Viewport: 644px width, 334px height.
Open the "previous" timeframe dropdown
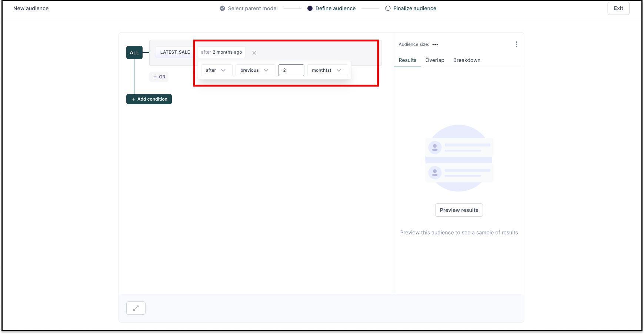coord(255,70)
